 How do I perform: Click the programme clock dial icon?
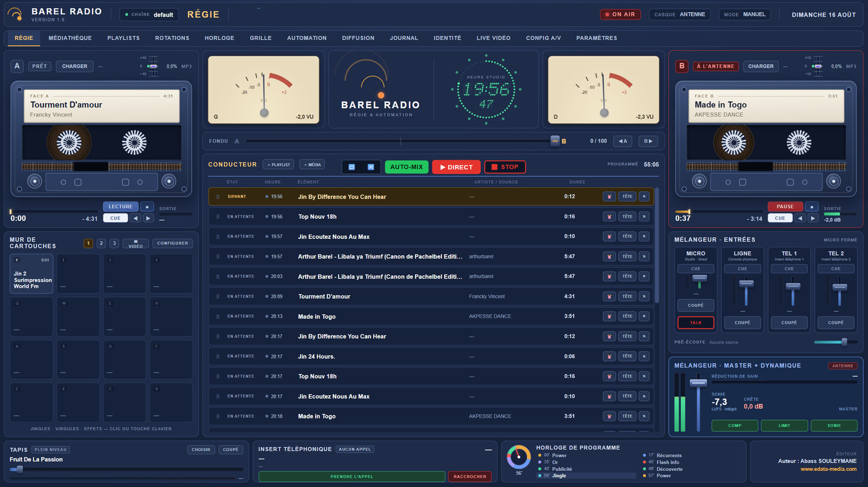[x=519, y=457]
